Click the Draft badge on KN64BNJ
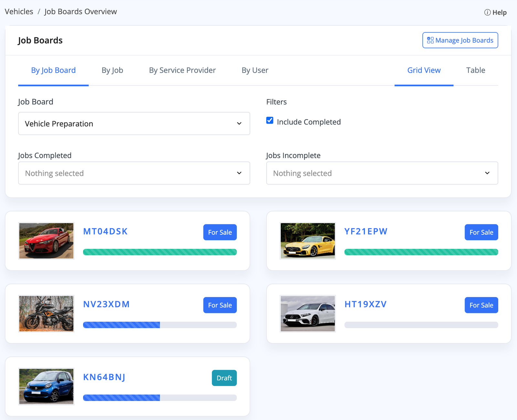The width and height of the screenshot is (517, 420). pyautogui.click(x=224, y=378)
